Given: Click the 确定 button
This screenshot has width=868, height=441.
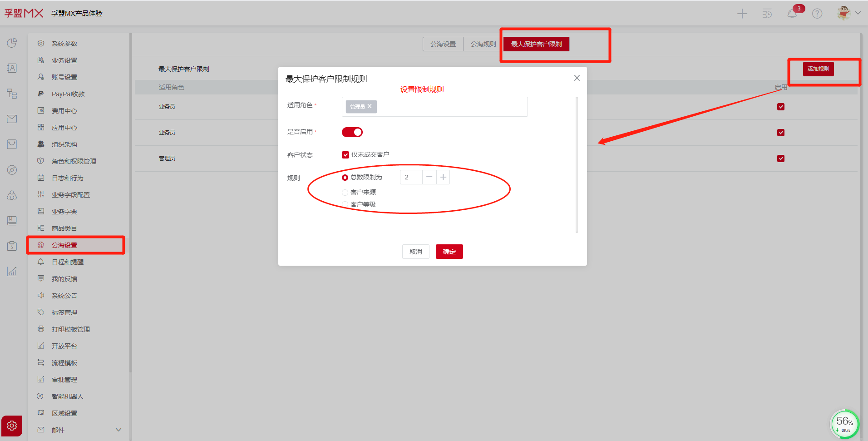Looking at the screenshot, I should tap(449, 252).
